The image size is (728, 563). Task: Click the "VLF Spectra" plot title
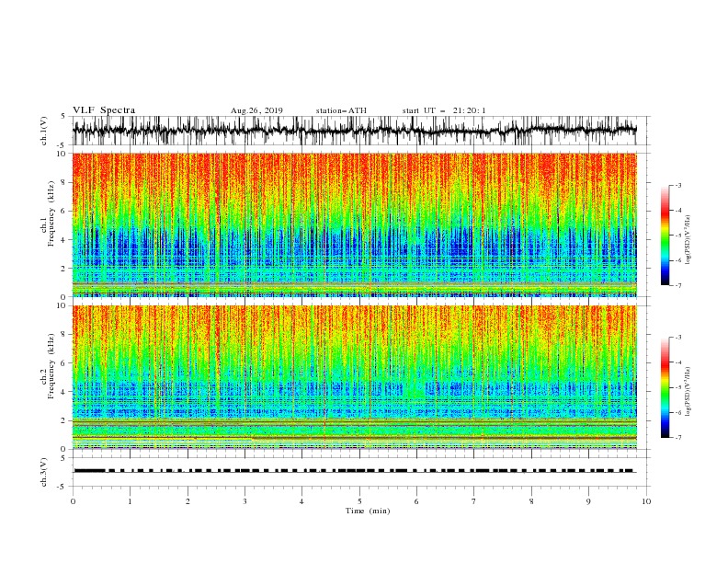click(x=104, y=110)
